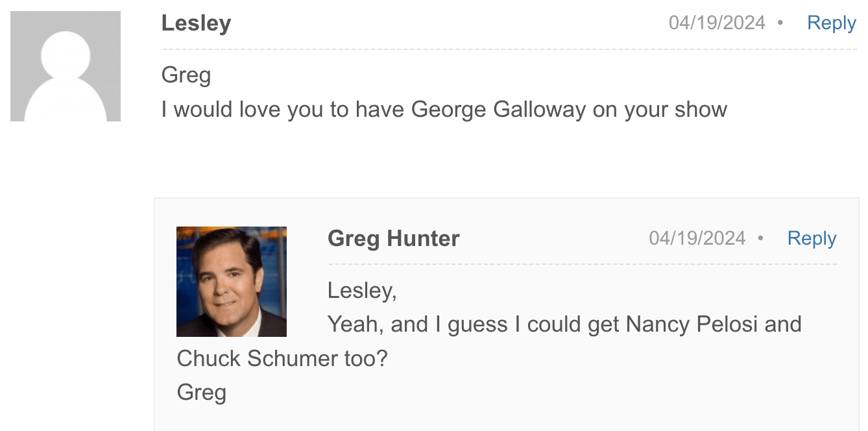Click the 'Chuck Schumer too?' line
The width and height of the screenshot is (868, 431).
tap(282, 358)
